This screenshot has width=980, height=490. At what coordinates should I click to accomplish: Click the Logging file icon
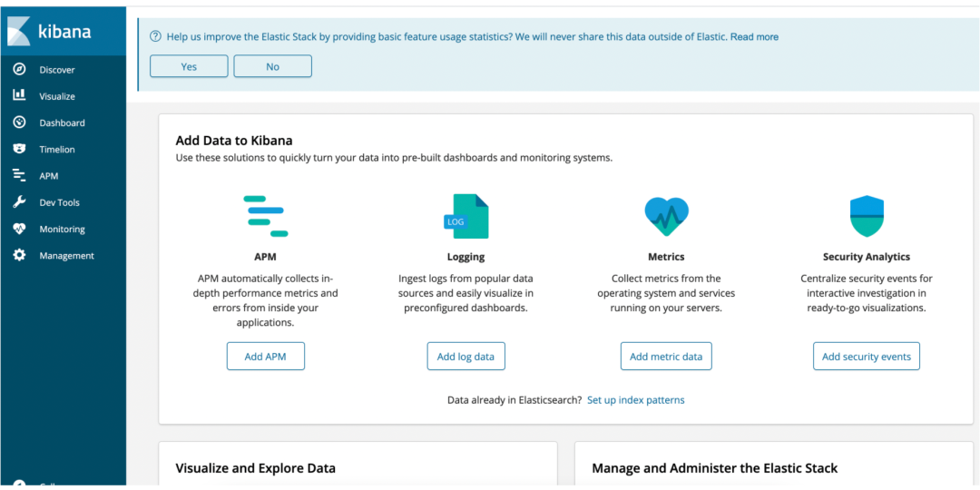coord(466,217)
